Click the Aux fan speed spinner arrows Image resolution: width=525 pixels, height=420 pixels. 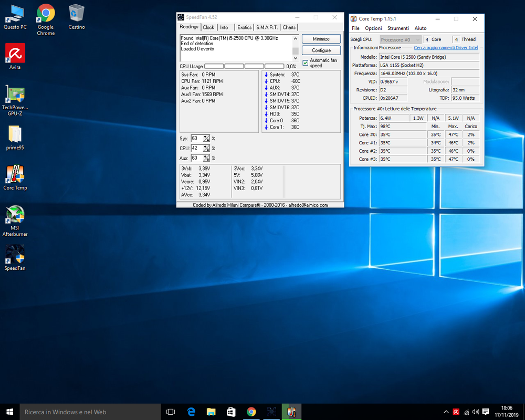206,158
